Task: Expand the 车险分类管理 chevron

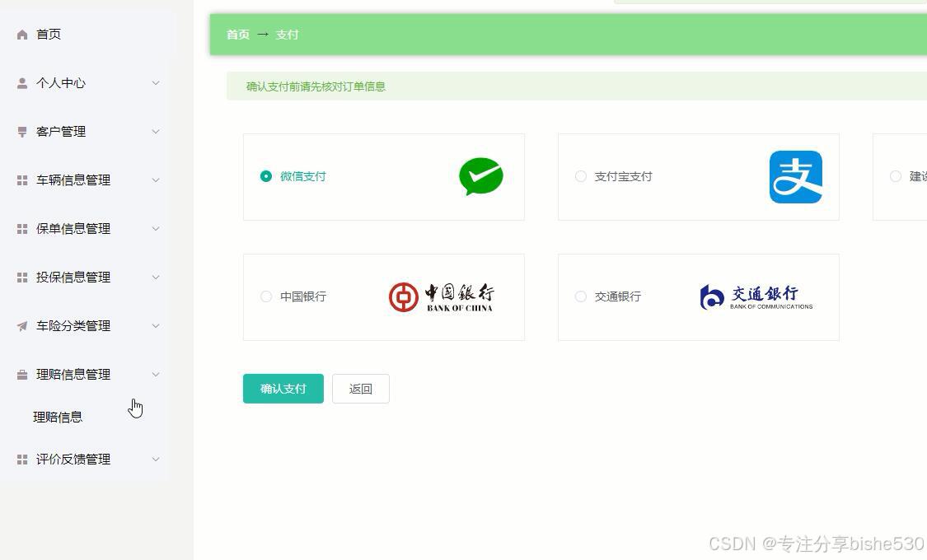Action: tap(156, 325)
